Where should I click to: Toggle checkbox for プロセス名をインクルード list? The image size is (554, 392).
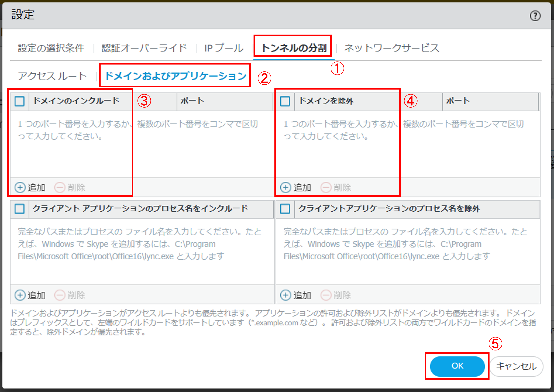20,209
